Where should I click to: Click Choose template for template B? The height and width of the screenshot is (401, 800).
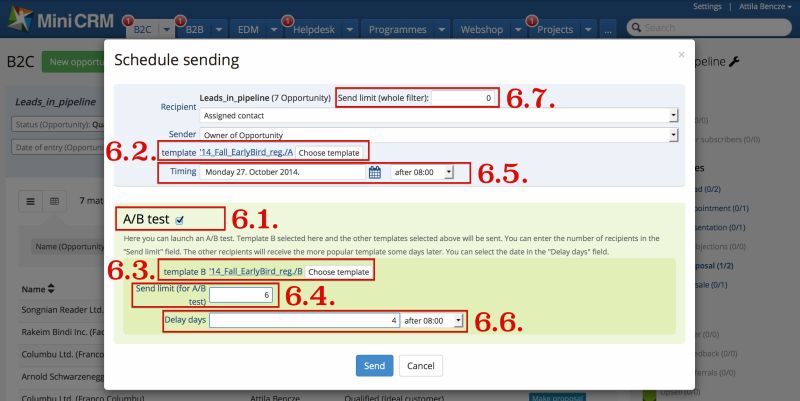click(x=339, y=272)
